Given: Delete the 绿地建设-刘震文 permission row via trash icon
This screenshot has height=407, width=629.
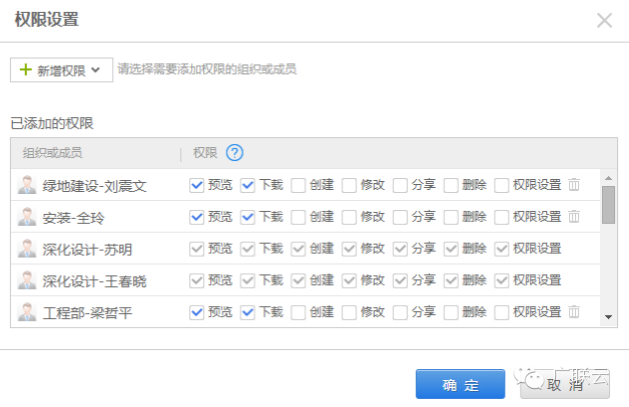Looking at the screenshot, I should (574, 185).
